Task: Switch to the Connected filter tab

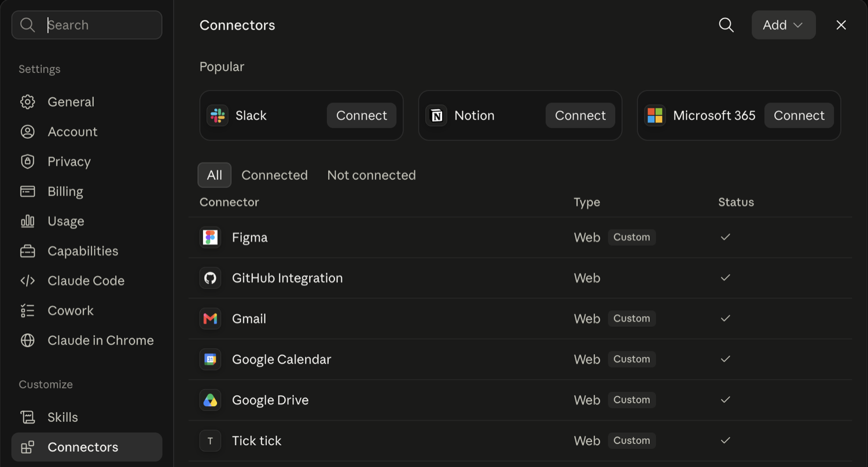Action: pyautogui.click(x=274, y=175)
